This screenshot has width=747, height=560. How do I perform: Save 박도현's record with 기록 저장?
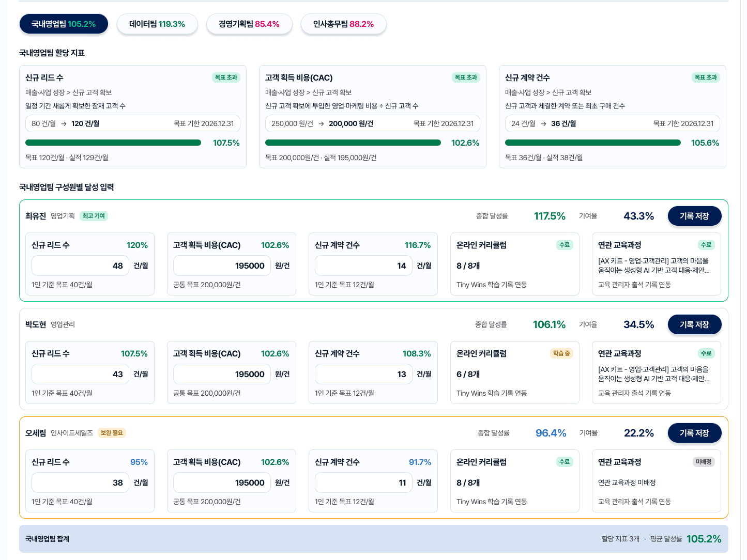(x=694, y=324)
